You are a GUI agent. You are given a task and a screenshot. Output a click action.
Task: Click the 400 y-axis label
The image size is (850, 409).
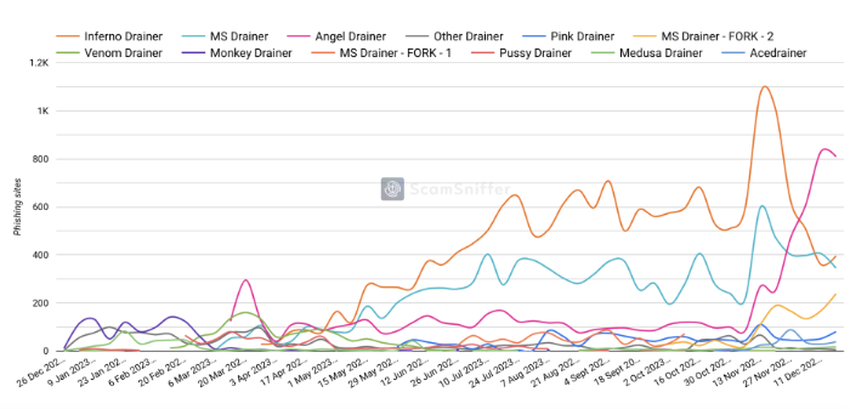coord(41,254)
